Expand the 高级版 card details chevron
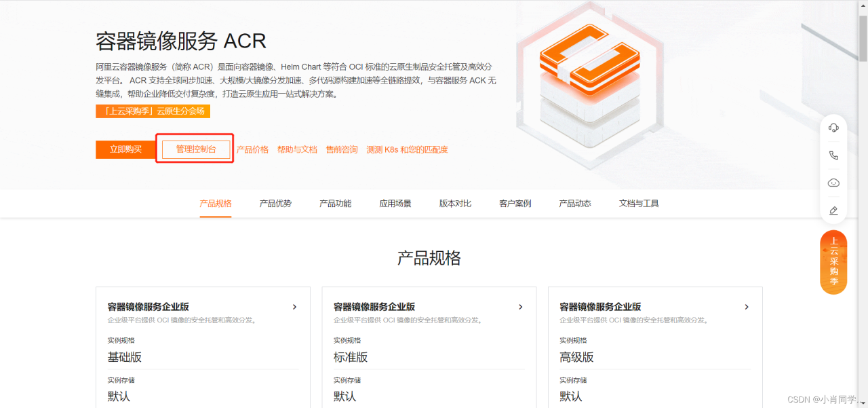Screen dimensions: 868x408 pos(746,307)
